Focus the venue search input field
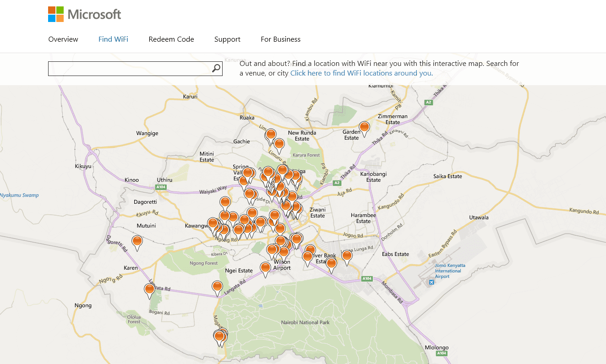 coord(135,69)
